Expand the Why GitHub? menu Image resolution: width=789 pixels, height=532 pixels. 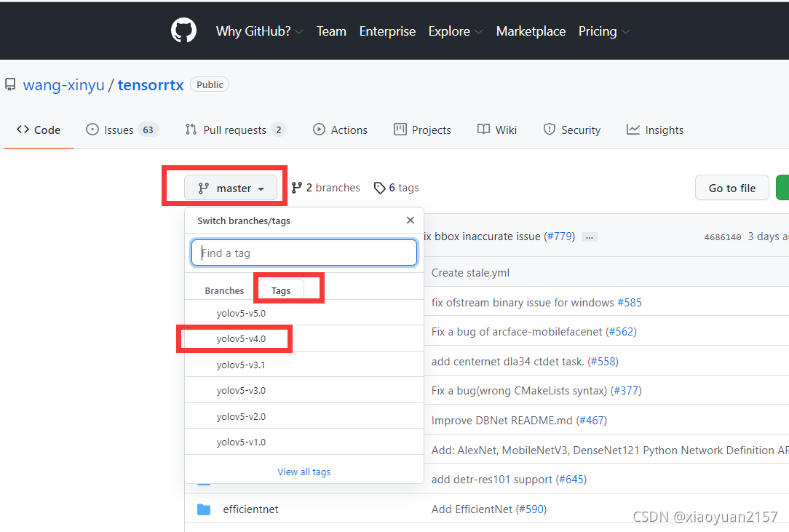point(259,31)
